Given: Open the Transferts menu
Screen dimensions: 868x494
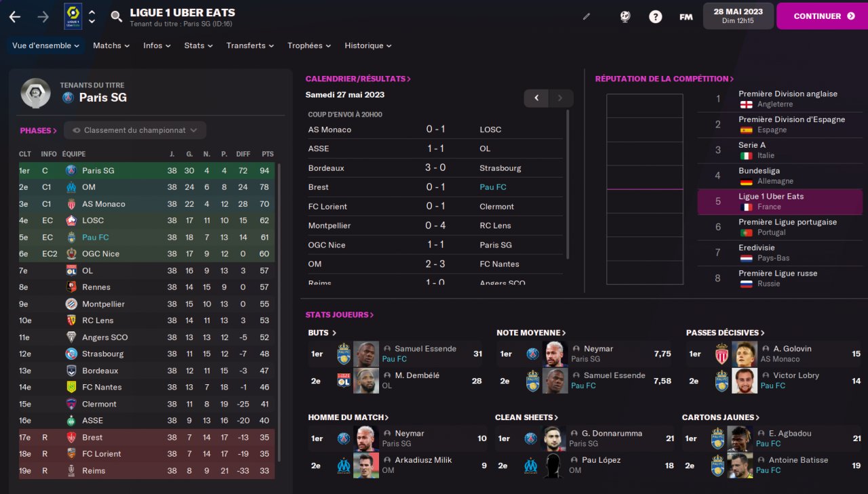Looking at the screenshot, I should point(250,45).
